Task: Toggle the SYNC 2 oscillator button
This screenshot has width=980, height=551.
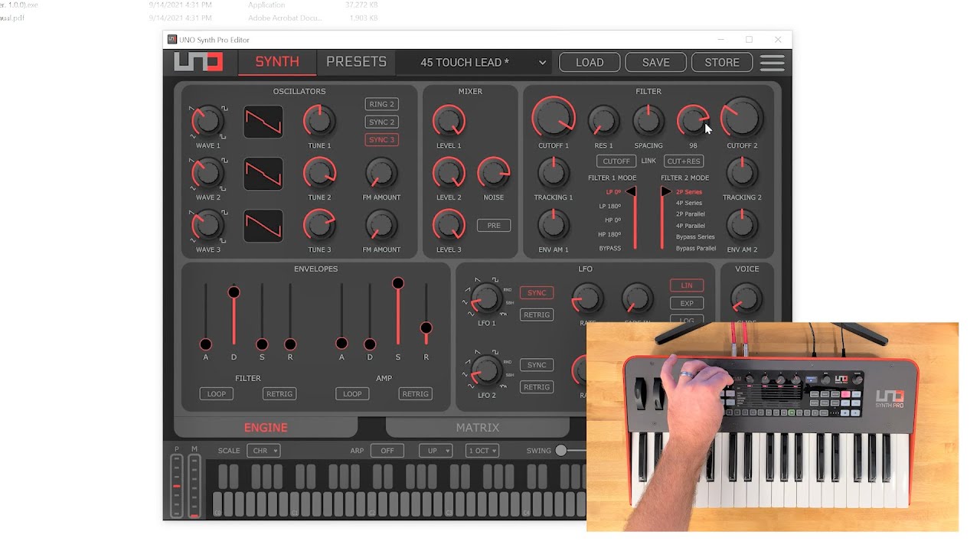Action: coord(381,122)
